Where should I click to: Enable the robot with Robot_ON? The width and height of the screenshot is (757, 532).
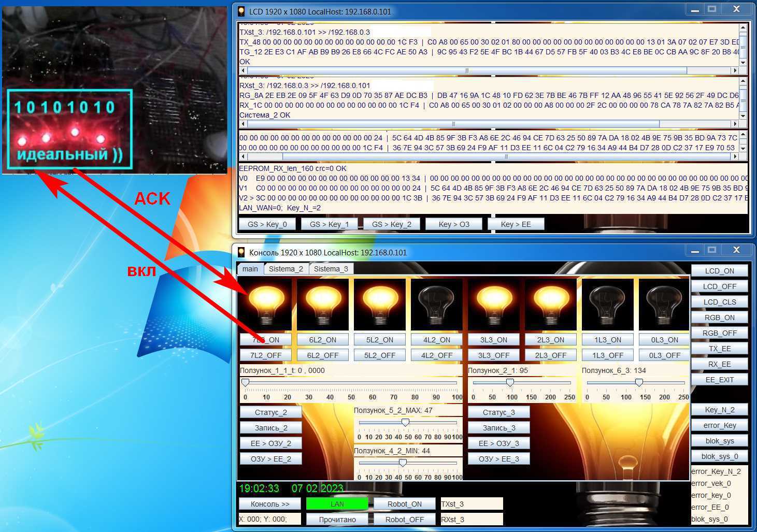405,504
